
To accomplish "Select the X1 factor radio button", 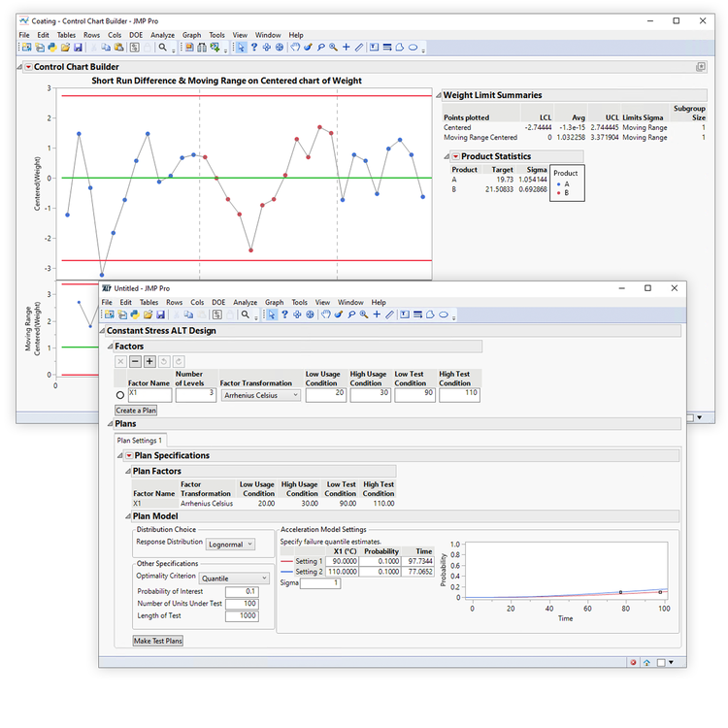I will click(x=120, y=396).
